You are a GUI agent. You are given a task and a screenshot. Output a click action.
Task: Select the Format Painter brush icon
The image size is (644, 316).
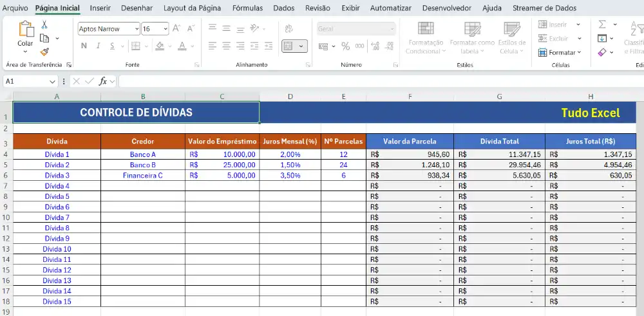(44, 51)
